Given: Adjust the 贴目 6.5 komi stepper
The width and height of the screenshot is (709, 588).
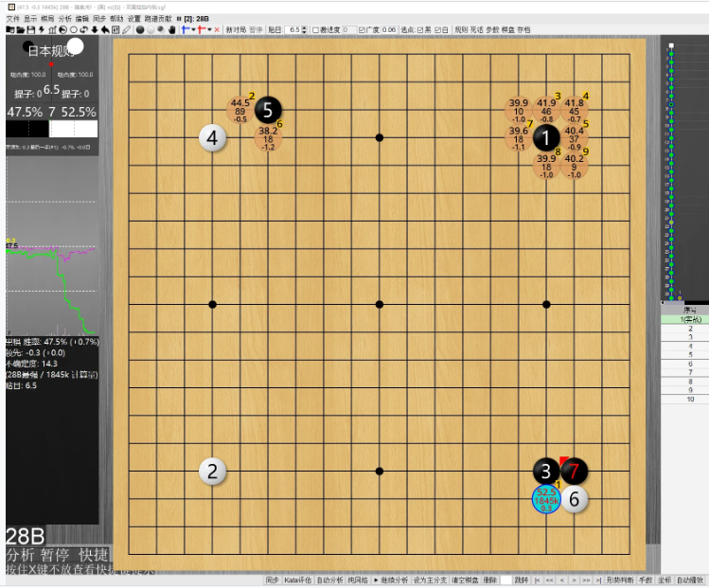Looking at the screenshot, I should click(x=305, y=29).
